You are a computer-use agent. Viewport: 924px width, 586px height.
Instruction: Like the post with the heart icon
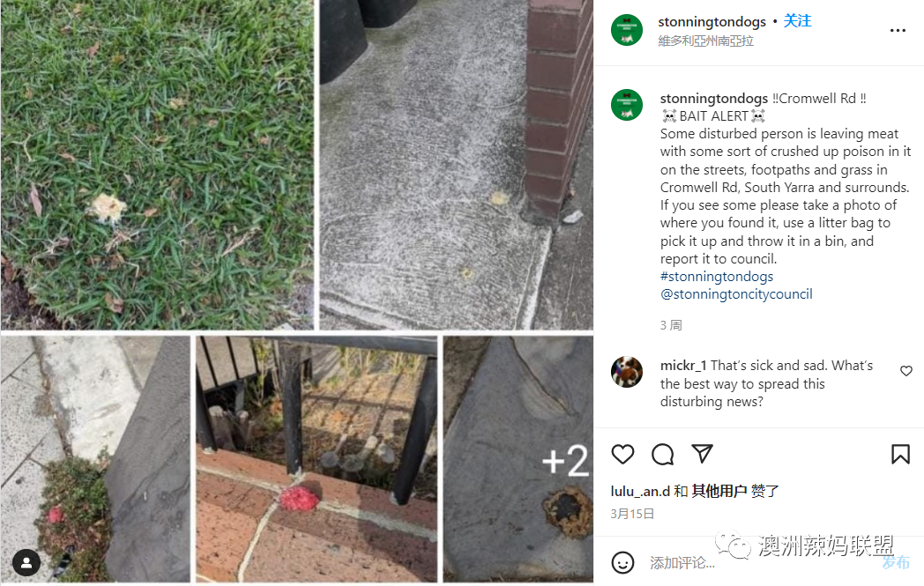[622, 454]
